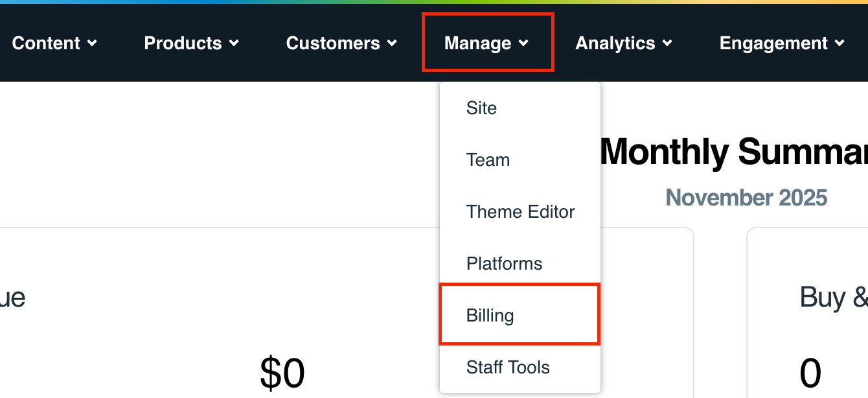Screen dimensions: 868x398
Task: Open the Content dropdown menu
Action: tap(55, 43)
